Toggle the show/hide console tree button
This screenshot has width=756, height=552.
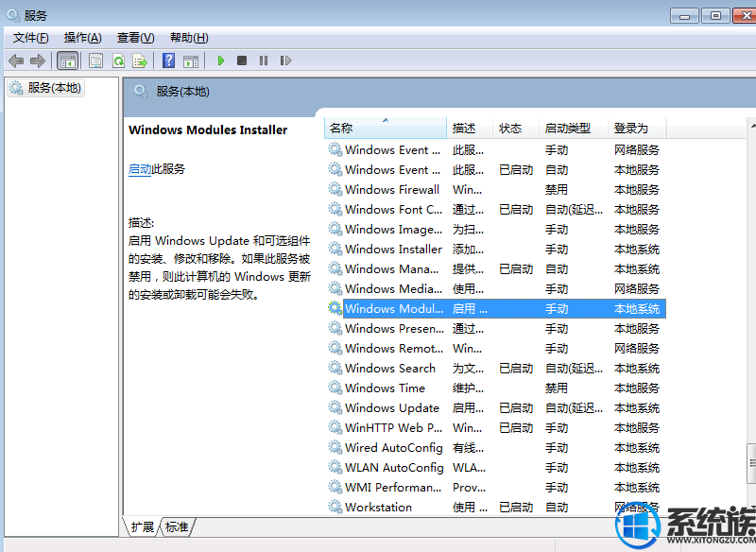(67, 60)
